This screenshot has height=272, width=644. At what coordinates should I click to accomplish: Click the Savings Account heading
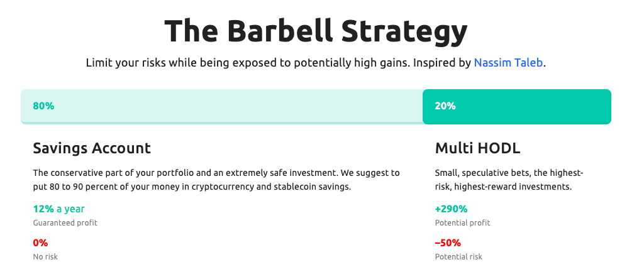tap(92, 148)
